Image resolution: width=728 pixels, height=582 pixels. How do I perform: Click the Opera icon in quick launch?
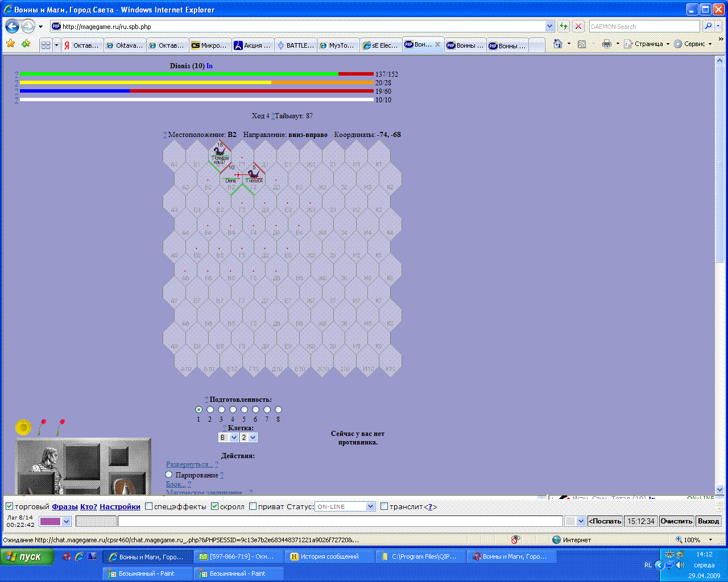tap(67, 556)
